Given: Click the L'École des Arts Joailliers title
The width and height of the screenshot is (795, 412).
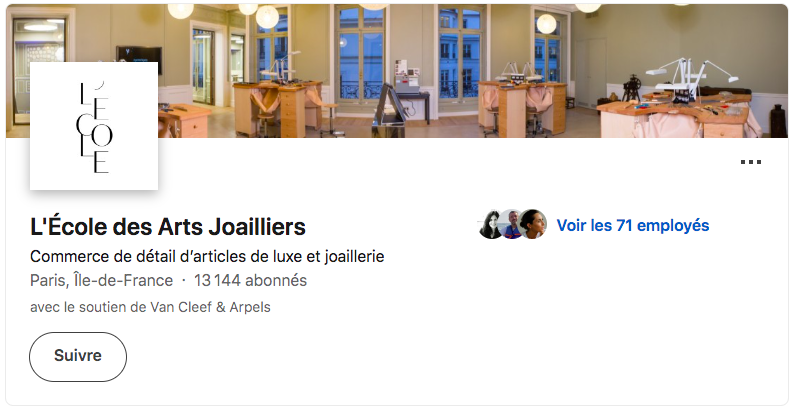Looking at the screenshot, I should tap(168, 227).
